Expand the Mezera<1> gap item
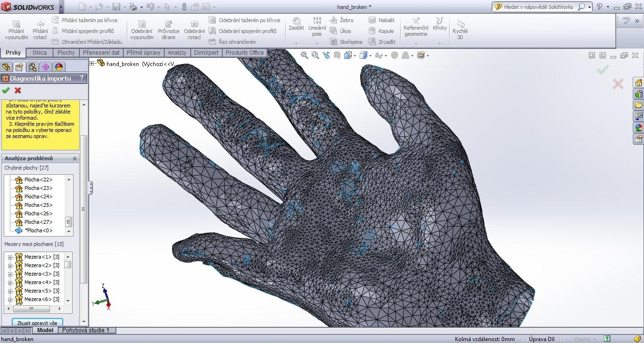Image resolution: width=644 pixels, height=343 pixels. 10,257
